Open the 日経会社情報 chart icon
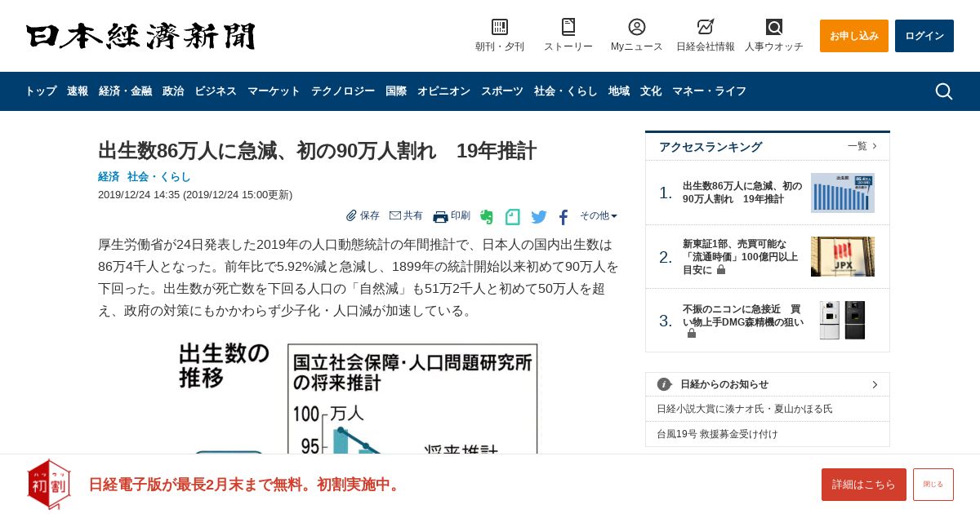Image resolution: width=980 pixels, height=514 pixels. click(706, 27)
